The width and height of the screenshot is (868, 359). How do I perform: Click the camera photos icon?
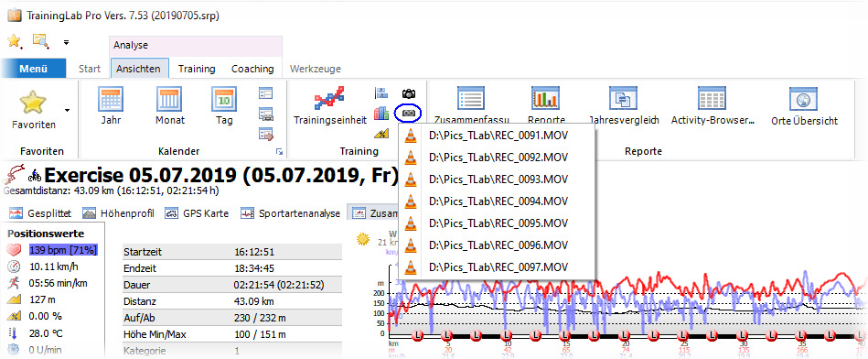(409, 93)
